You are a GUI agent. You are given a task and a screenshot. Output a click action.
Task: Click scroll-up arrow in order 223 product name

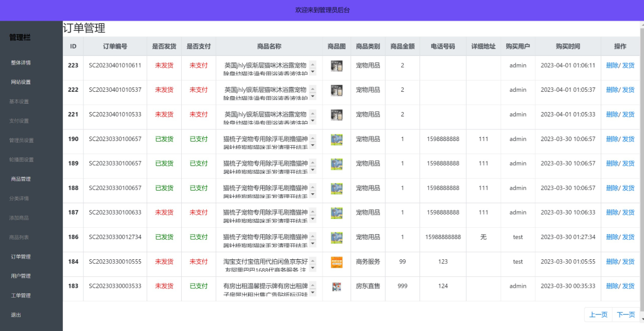coord(313,65)
